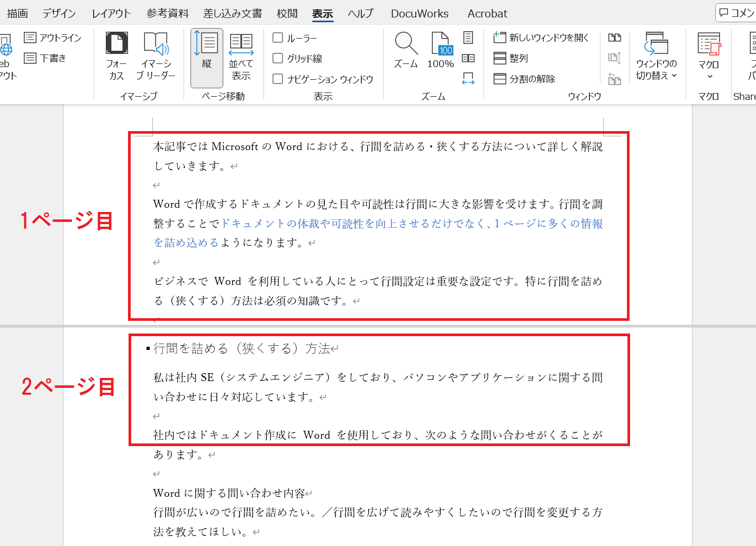Click the one page zoom icon

pyautogui.click(x=468, y=38)
